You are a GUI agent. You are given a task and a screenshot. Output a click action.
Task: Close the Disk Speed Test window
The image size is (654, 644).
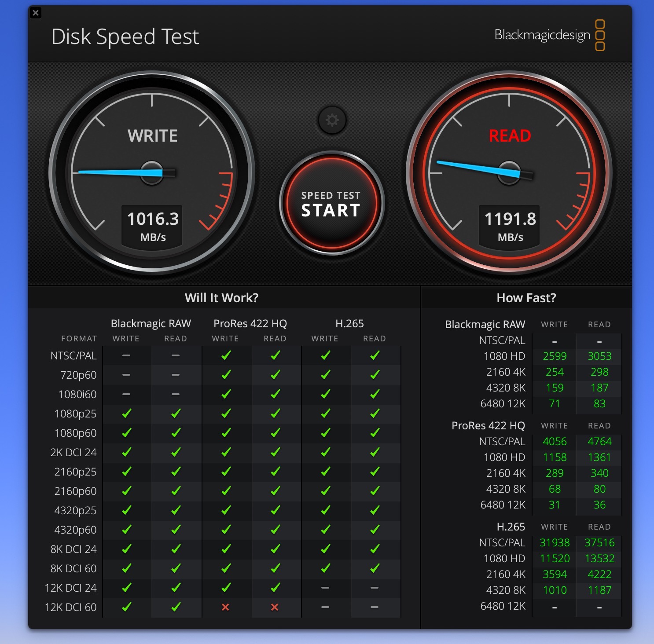coord(36,13)
